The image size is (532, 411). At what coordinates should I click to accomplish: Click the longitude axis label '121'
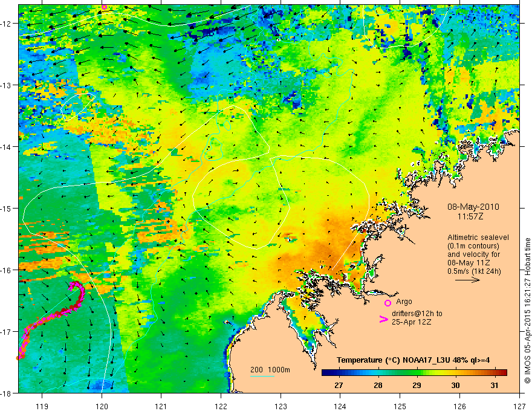[x=161, y=406]
